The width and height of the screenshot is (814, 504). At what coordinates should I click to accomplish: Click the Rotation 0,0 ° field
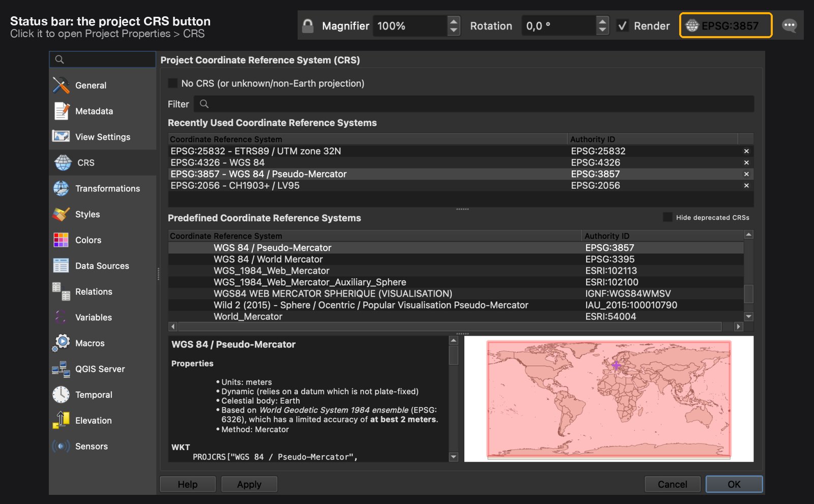pyautogui.click(x=559, y=25)
